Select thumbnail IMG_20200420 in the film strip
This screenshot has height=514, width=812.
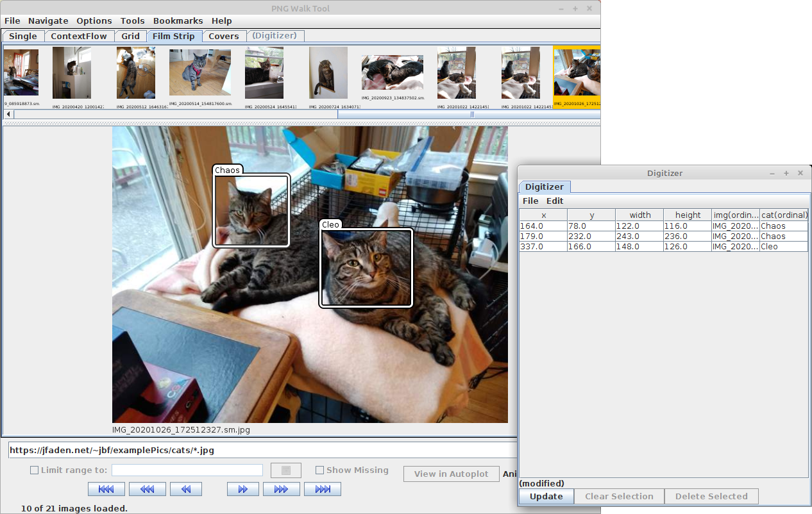(x=72, y=73)
